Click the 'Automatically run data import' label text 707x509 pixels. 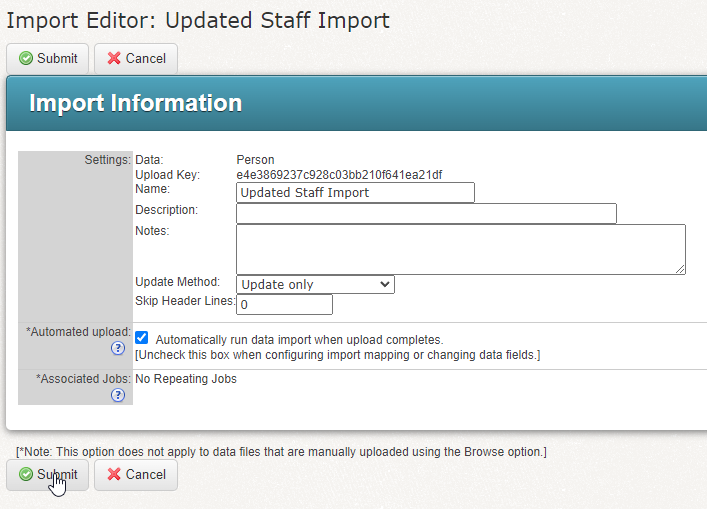299,340
